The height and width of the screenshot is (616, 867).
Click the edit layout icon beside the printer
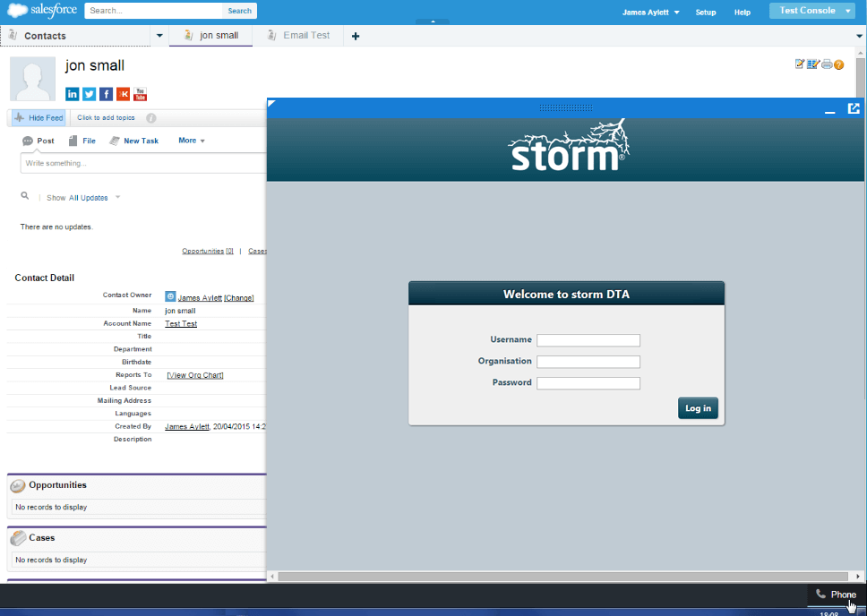[x=813, y=64]
